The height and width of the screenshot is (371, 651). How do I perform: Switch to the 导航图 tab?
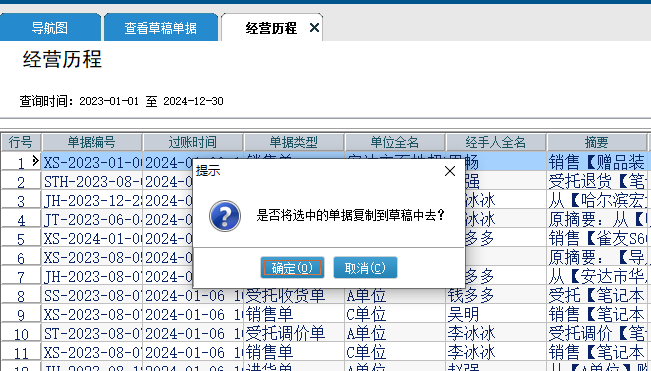50,28
